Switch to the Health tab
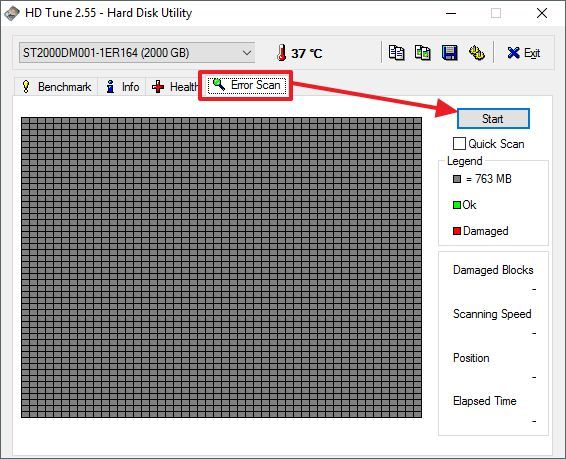566x459 pixels. 174,87
